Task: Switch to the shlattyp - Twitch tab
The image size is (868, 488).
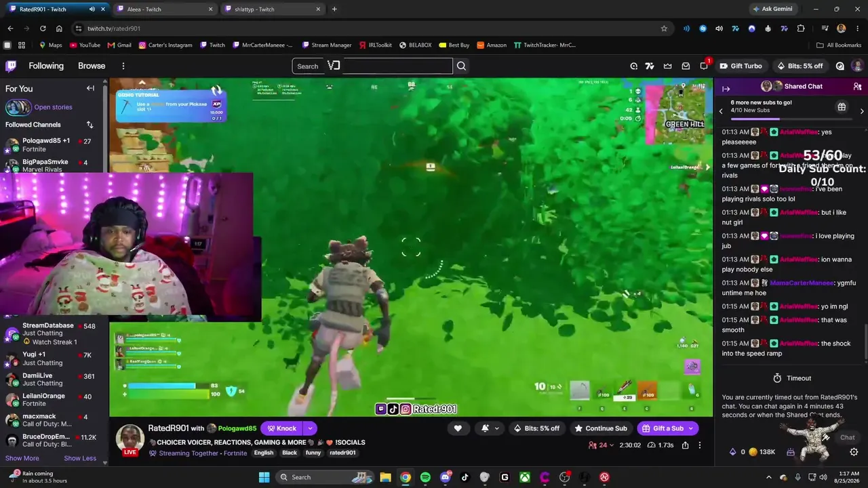Action: [x=273, y=9]
